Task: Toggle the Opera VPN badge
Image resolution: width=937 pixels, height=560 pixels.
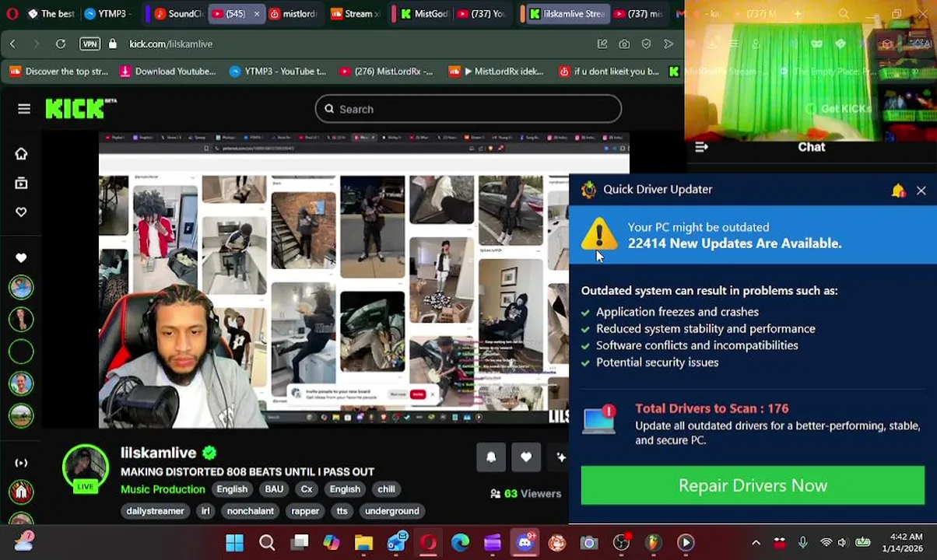Action: coord(90,44)
